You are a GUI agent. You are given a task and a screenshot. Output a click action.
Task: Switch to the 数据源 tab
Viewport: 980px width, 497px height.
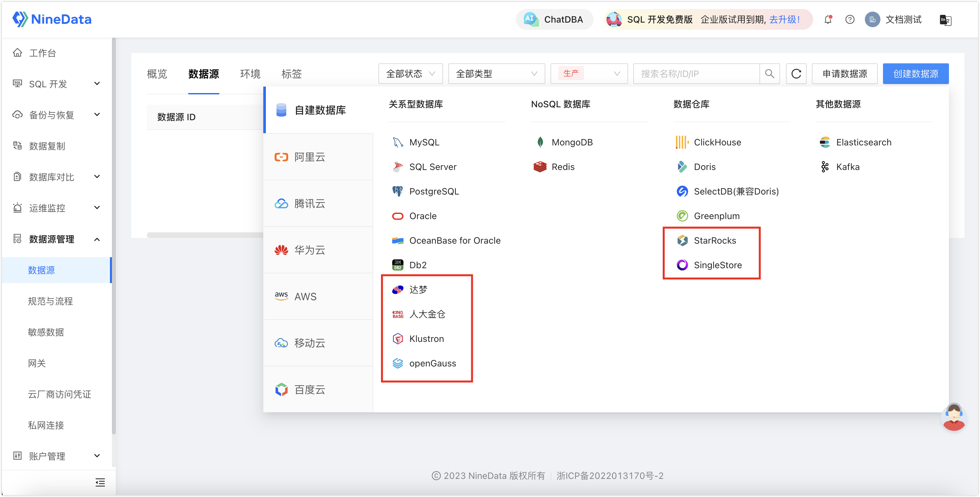tap(203, 74)
